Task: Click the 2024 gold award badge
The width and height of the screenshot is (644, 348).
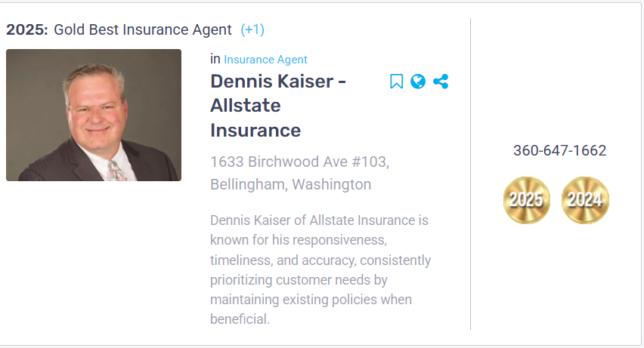Action: [585, 200]
